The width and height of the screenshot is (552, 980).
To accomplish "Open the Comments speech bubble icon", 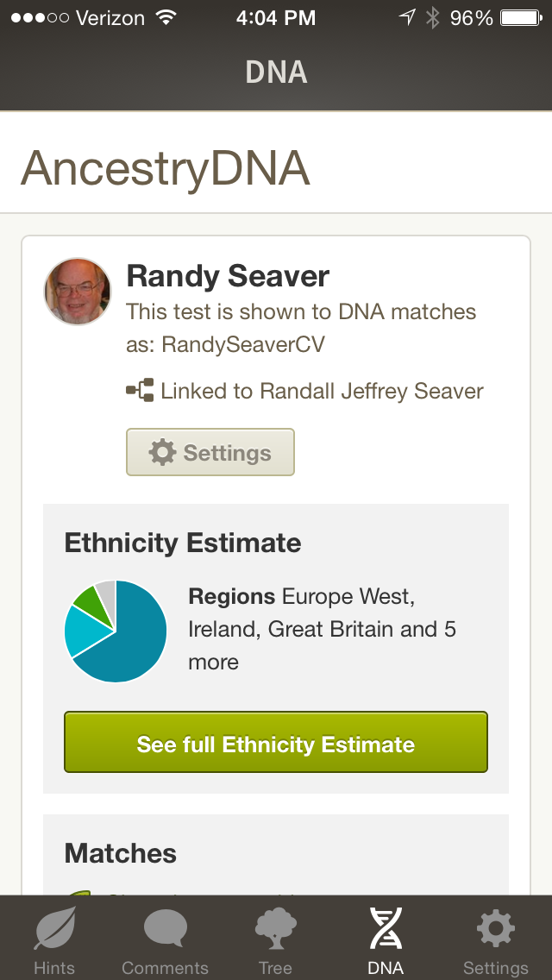I will pos(164,930).
